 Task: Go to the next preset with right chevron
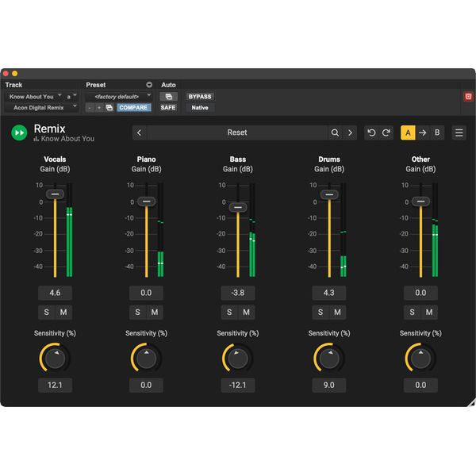click(x=350, y=132)
